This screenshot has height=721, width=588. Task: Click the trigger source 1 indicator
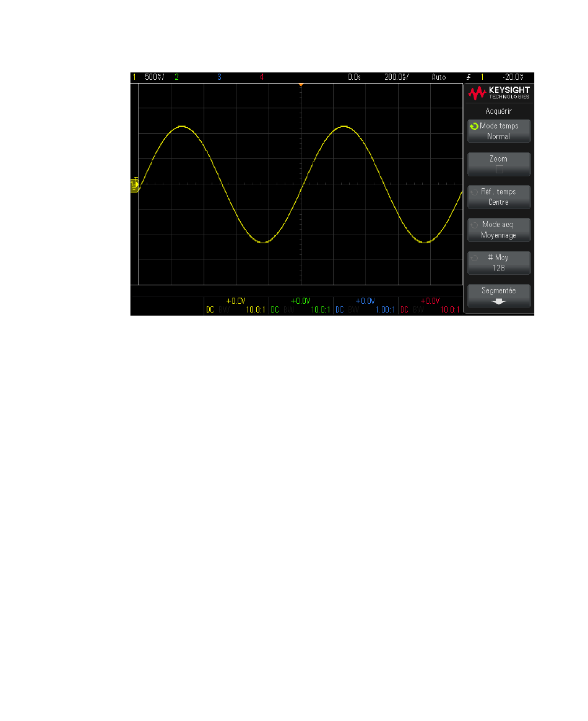tap(482, 77)
